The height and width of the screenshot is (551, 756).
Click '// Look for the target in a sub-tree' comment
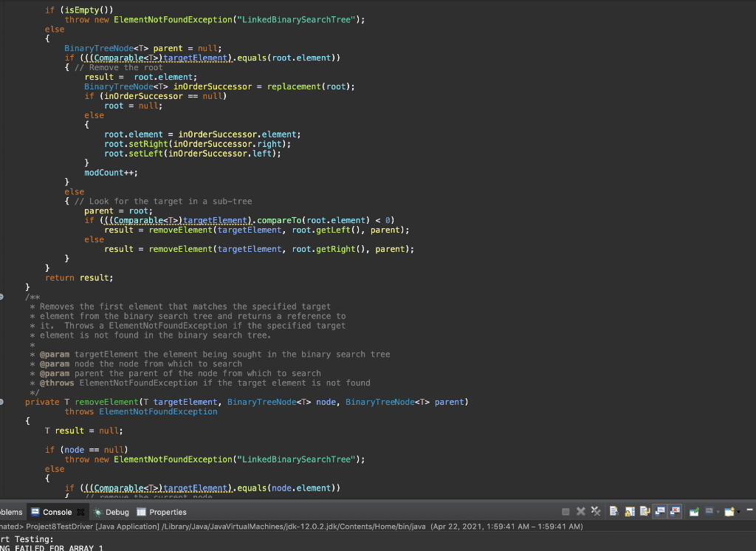pyautogui.click(x=163, y=201)
